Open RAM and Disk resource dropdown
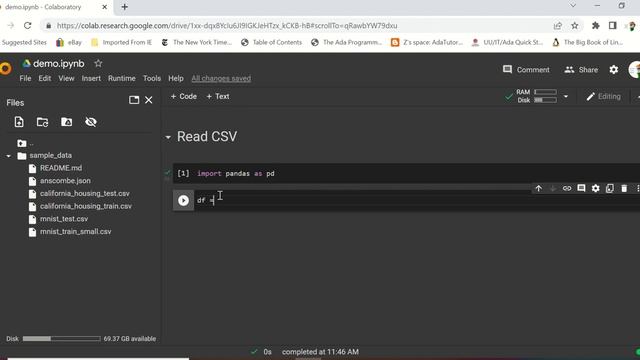 [x=566, y=97]
